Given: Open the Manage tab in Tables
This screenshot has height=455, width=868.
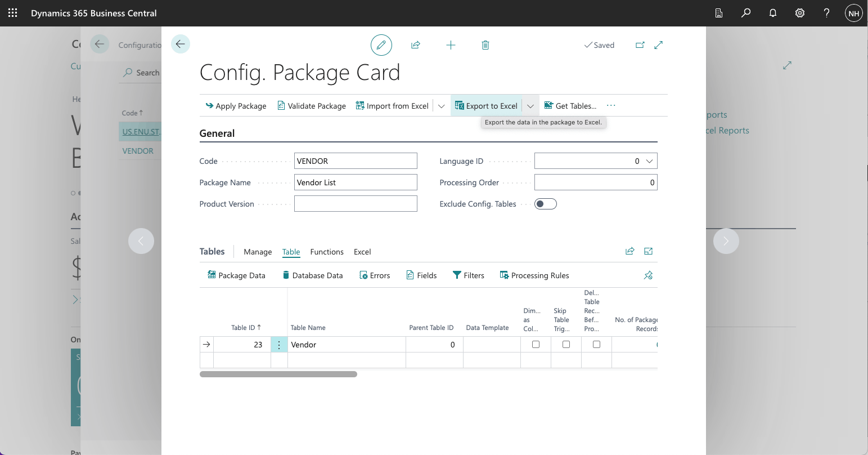Looking at the screenshot, I should click(x=258, y=252).
